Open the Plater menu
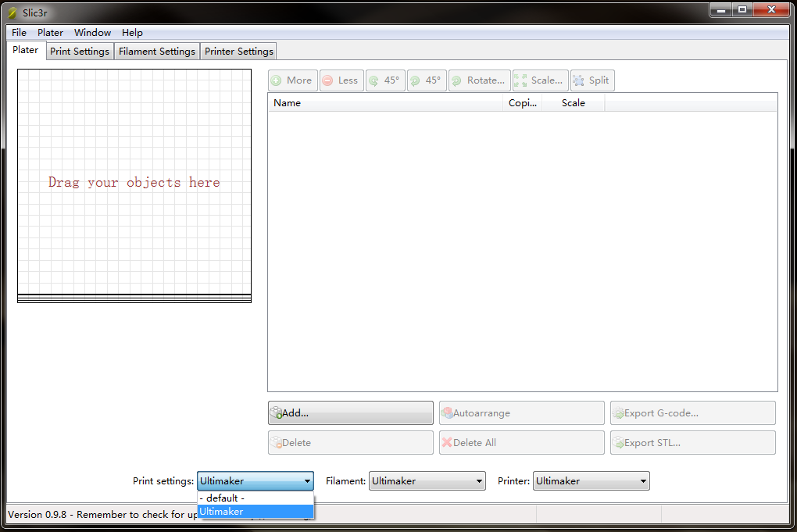This screenshot has height=532, width=797. [x=50, y=33]
